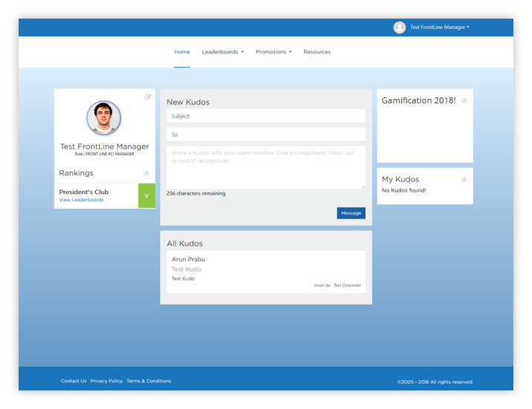Click into the To recipient field
The width and height of the screenshot is (532, 409).
pyautogui.click(x=266, y=135)
